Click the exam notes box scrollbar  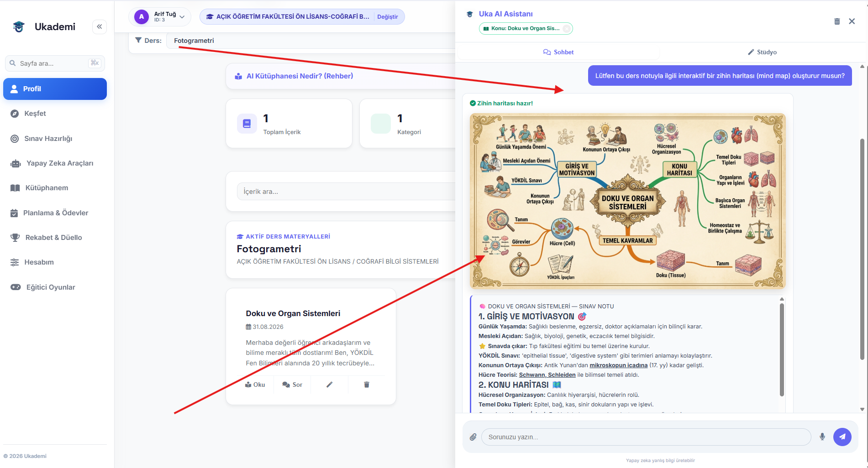[782, 350]
